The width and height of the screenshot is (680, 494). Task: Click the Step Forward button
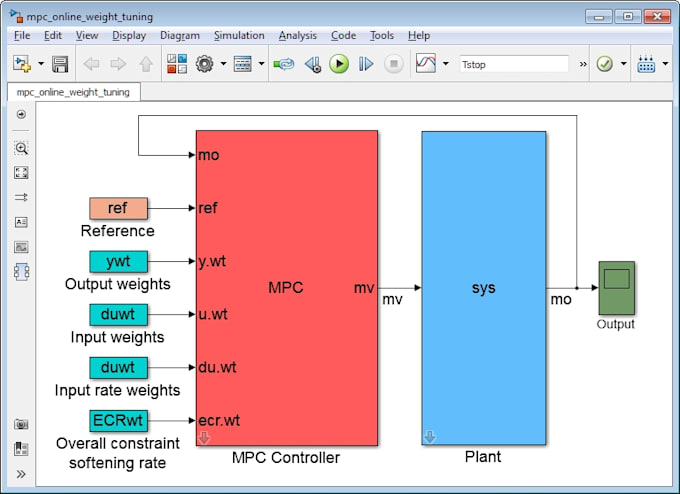coord(366,64)
